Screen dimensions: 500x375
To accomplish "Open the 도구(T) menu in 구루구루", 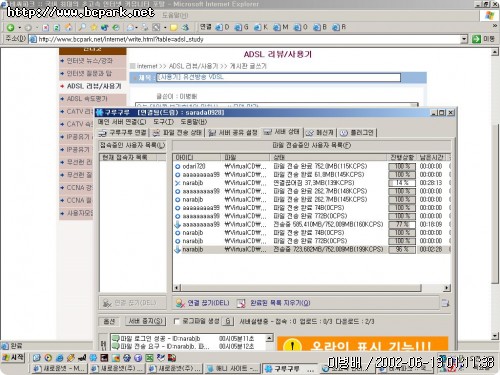I will point(163,122).
